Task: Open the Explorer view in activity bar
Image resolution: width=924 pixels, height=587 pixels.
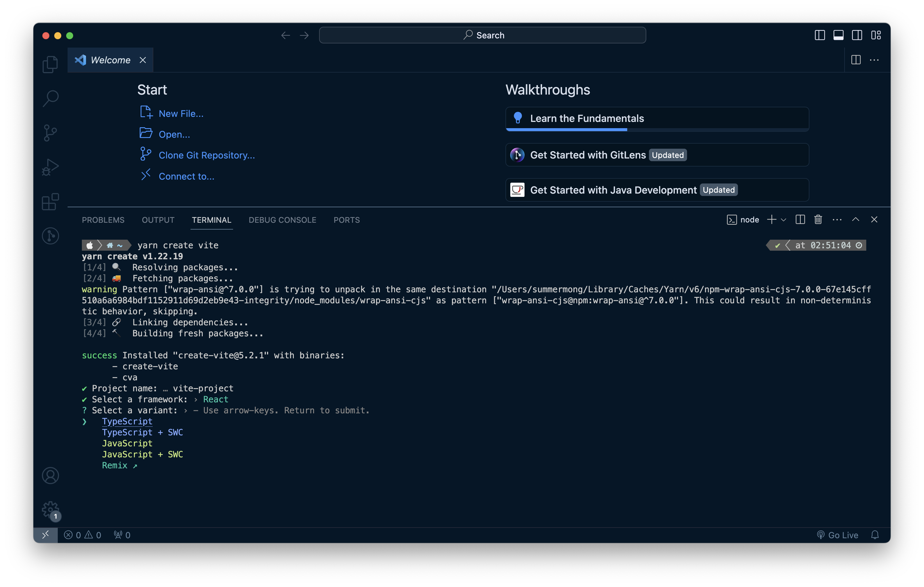Action: tap(50, 64)
